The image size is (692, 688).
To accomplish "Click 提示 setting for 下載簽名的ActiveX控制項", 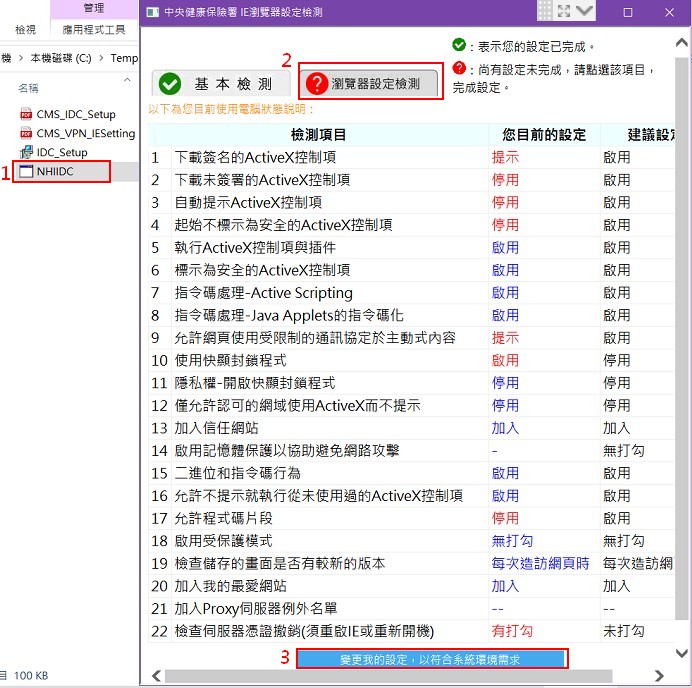I will [505, 158].
